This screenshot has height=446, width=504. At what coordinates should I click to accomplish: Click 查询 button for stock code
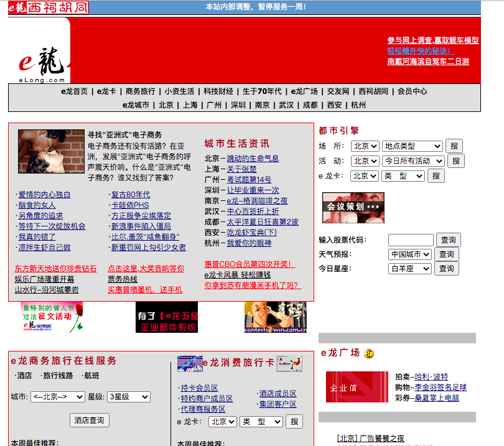449,240
